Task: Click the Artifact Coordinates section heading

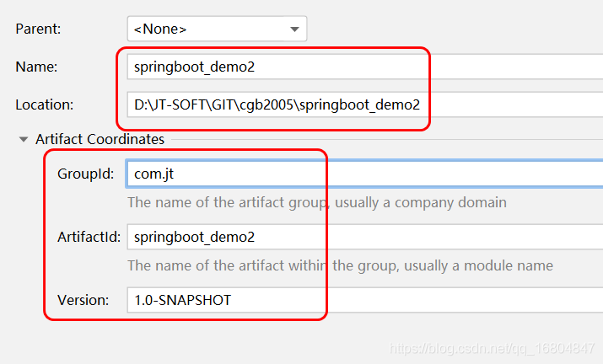Action: click(100, 139)
